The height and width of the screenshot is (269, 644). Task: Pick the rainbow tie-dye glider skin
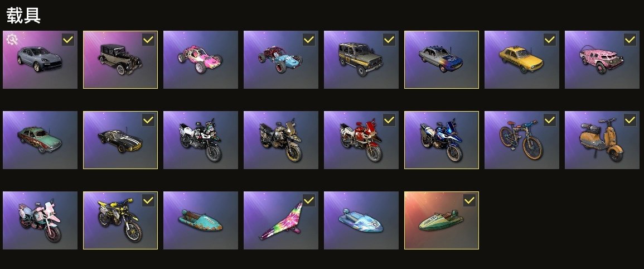[281, 220]
